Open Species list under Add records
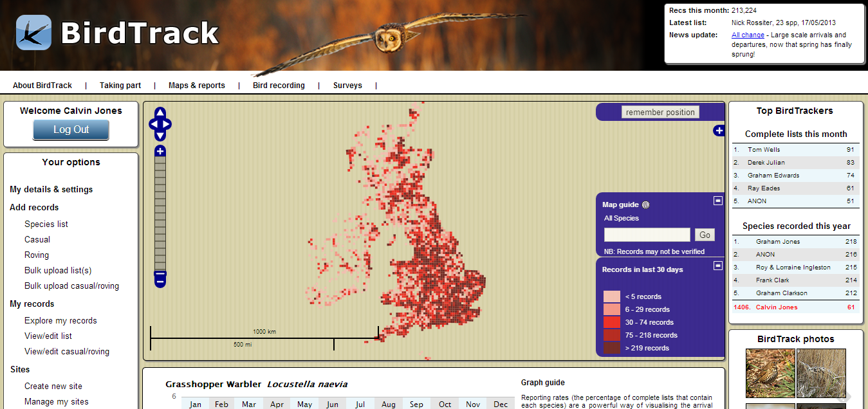This screenshot has width=868, height=409. coord(46,224)
